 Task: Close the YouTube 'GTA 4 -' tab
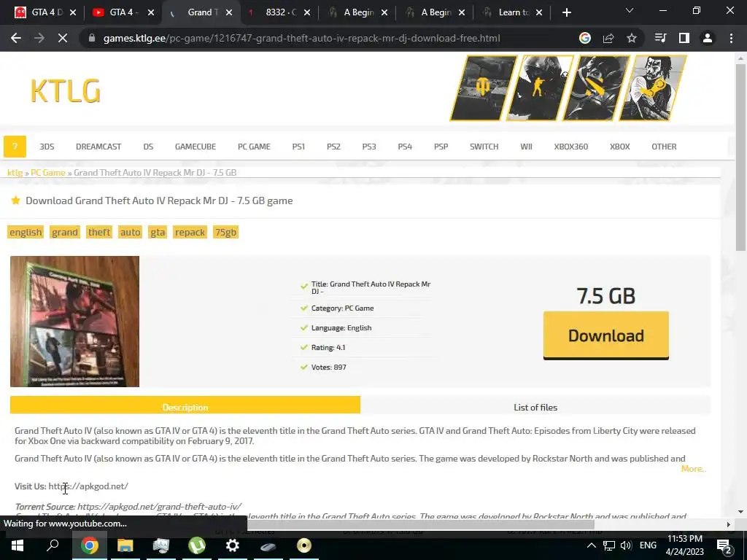pos(151,12)
